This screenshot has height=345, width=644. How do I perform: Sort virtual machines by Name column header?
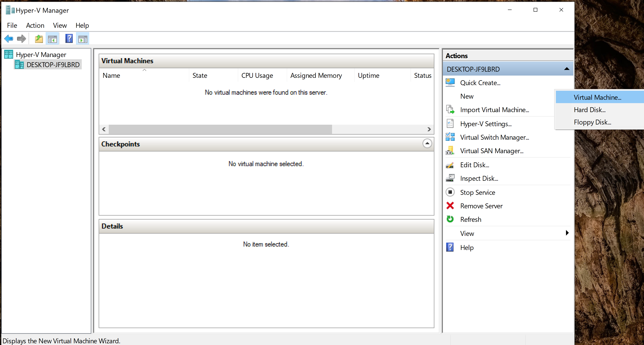coord(111,76)
